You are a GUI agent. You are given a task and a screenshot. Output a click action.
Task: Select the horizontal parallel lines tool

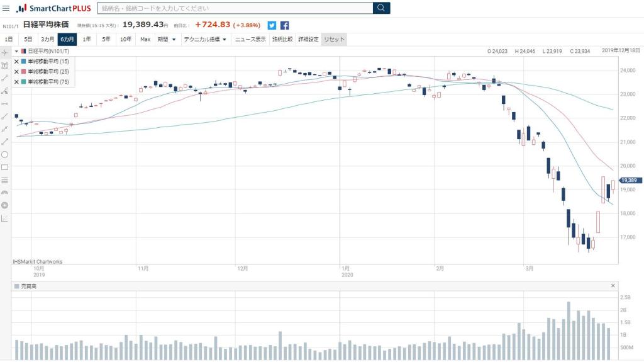coord(4,180)
